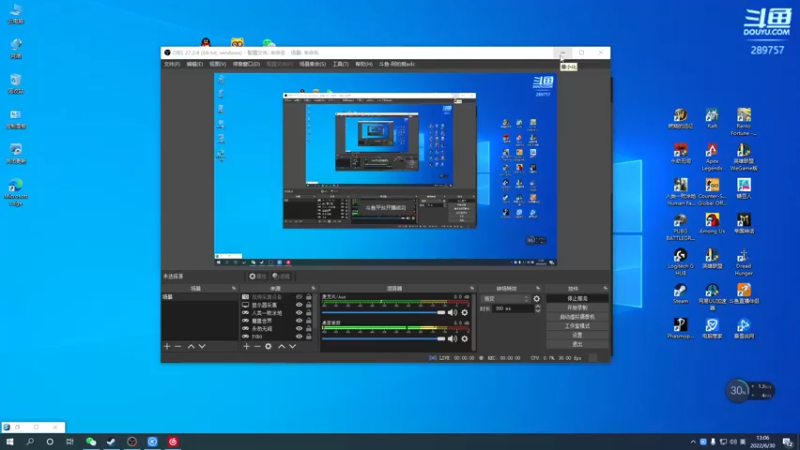
Task: Open the Phasmophobia desktop shortcut
Action: coord(680,329)
